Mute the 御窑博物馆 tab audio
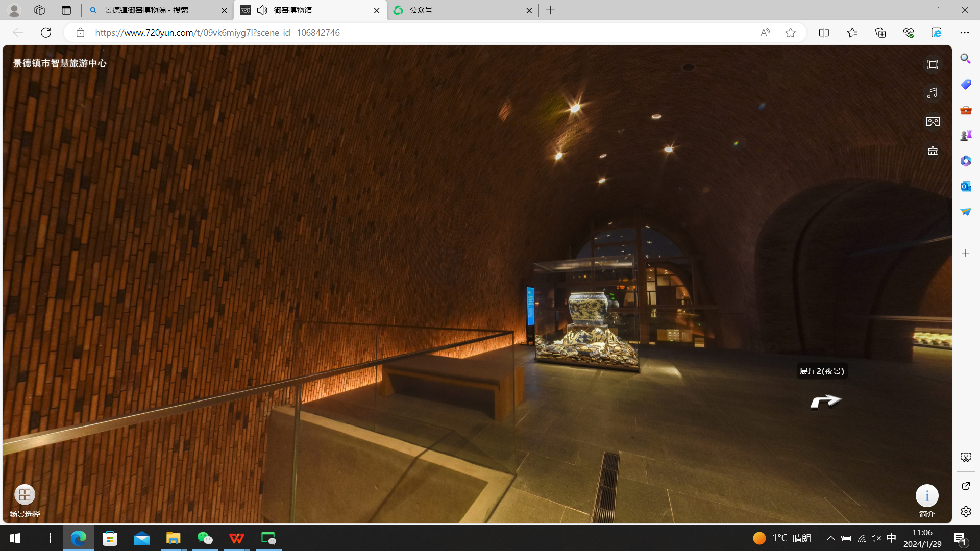Image resolution: width=980 pixels, height=551 pixels. (262, 10)
